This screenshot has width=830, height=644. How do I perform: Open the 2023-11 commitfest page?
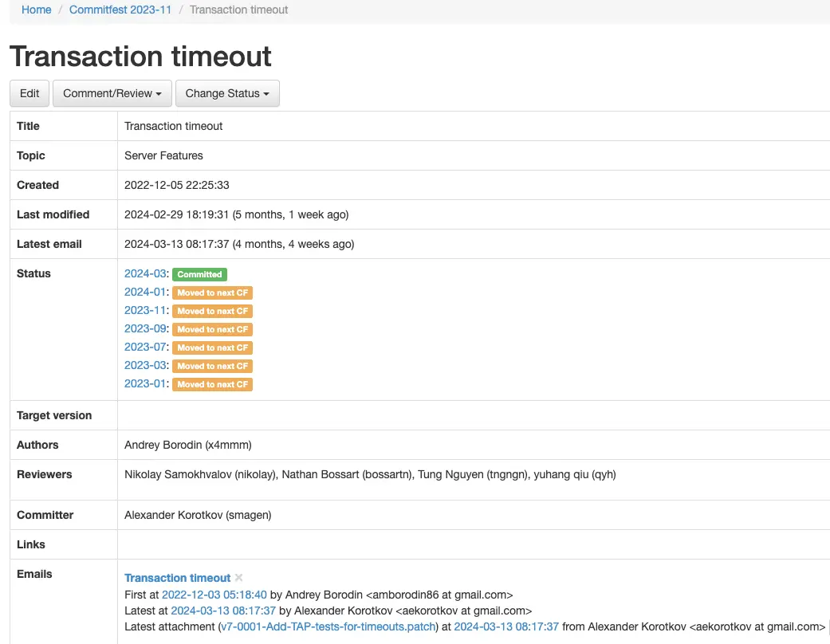(144, 310)
